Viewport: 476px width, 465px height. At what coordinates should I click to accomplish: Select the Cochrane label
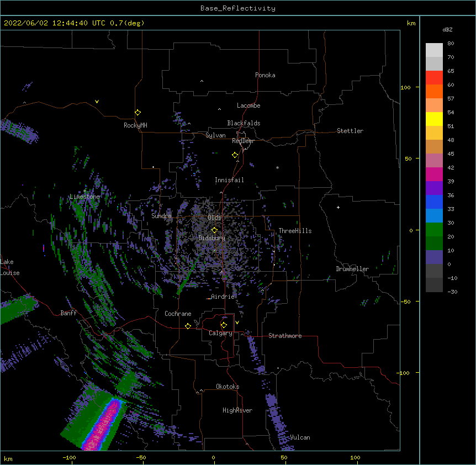178,314
